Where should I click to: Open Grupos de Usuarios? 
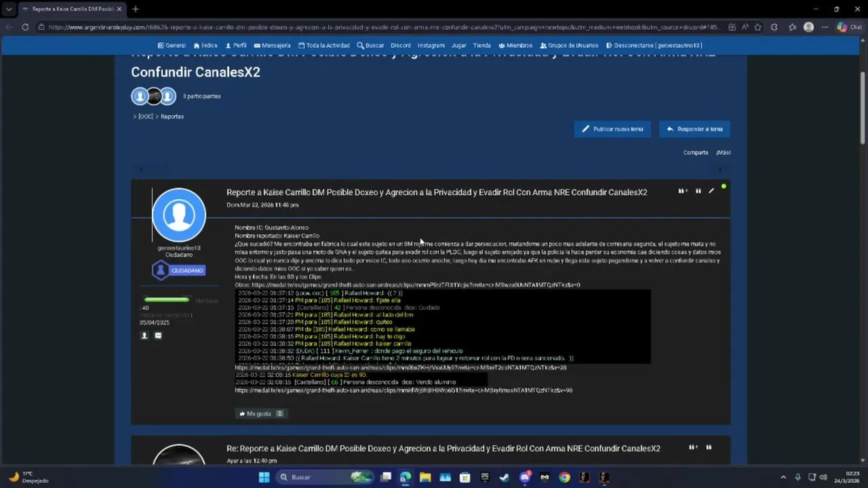570,45
